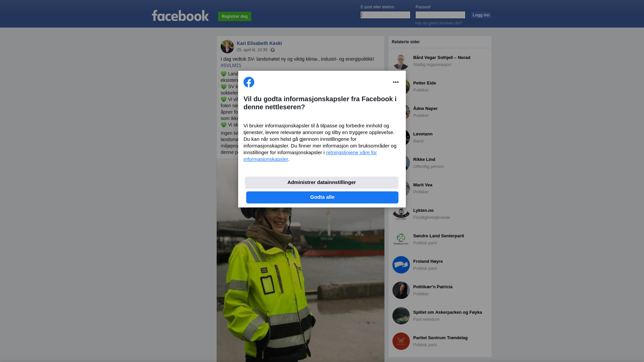Click the Facebook logo in header
This screenshot has height=362, width=644.
tap(180, 16)
